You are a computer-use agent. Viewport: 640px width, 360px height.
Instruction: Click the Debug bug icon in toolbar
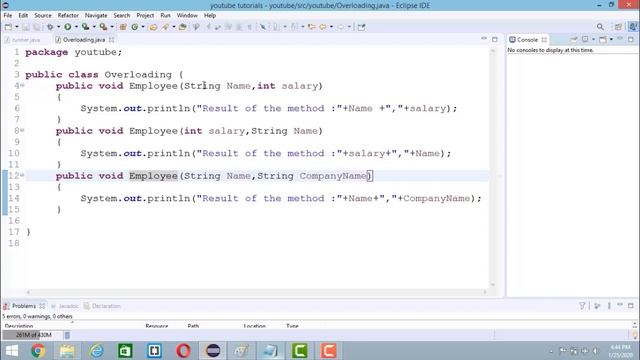(x=50, y=27)
